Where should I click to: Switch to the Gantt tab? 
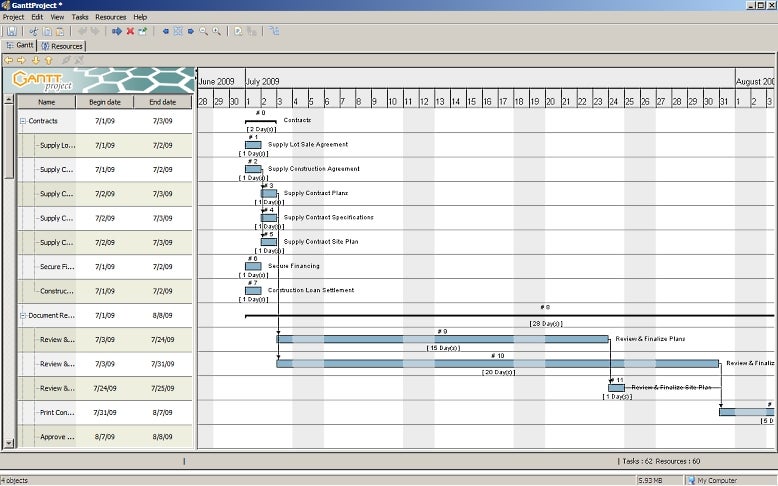click(x=19, y=45)
